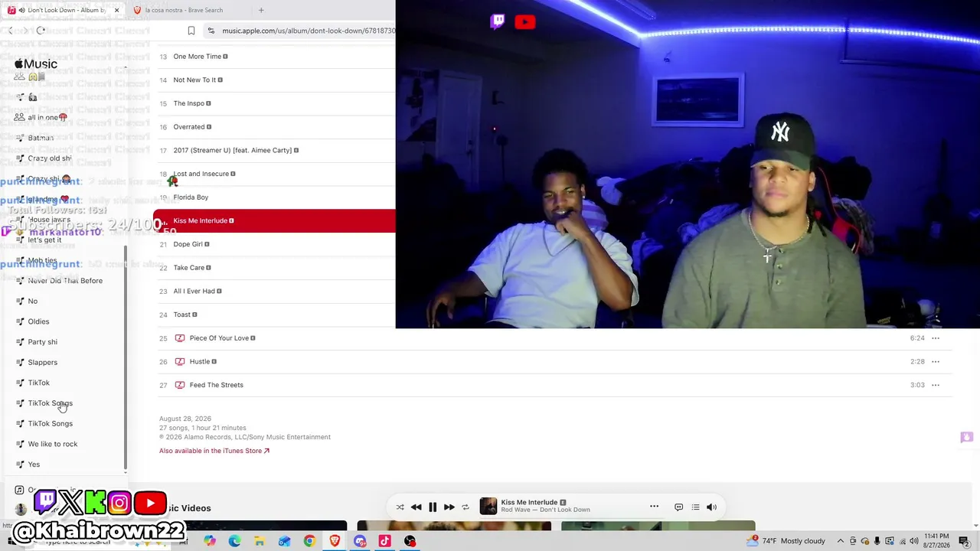Open the TikTok app in the taskbar
The height and width of the screenshot is (551, 980).
(x=384, y=541)
